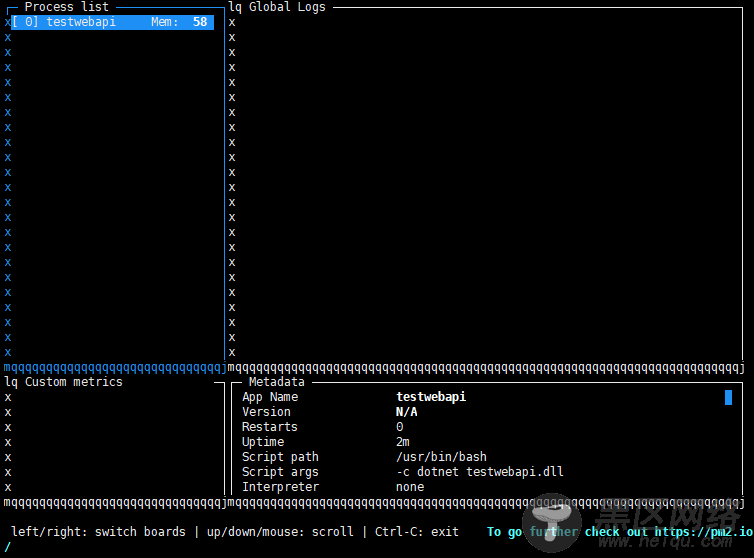Click the Uptime value 2m

pyautogui.click(x=403, y=442)
